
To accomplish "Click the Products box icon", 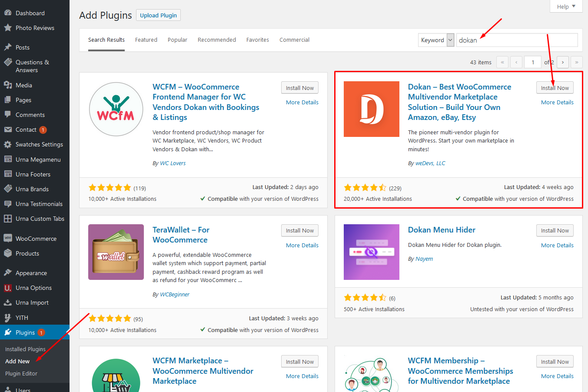I will pos(8,253).
